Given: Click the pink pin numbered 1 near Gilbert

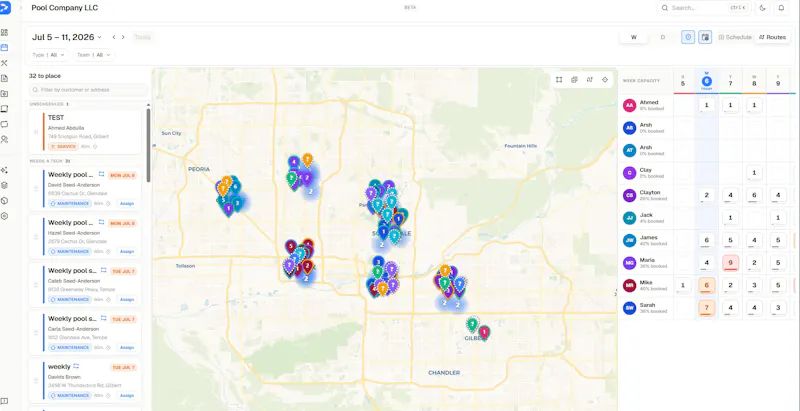Looking at the screenshot, I should tap(484, 332).
